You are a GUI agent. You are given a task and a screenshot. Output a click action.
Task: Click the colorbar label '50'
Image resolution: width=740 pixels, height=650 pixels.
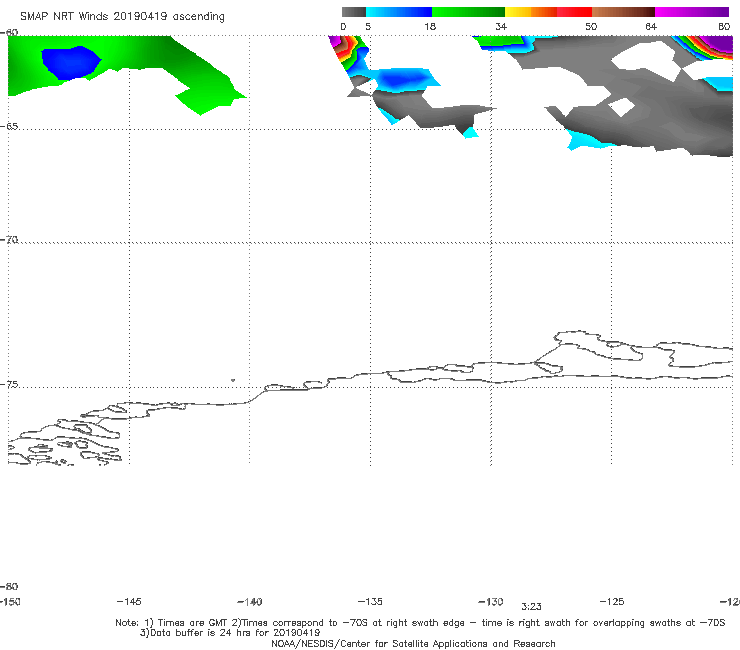pyautogui.click(x=591, y=26)
